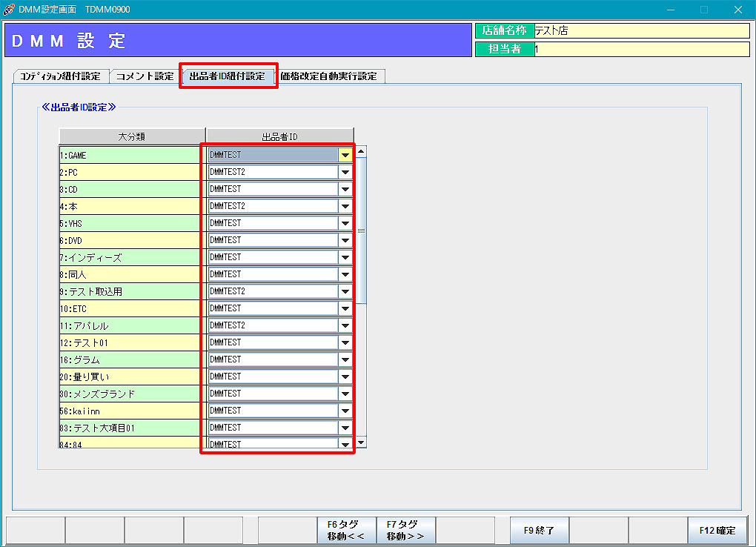Switch to the コンディション紐付設定 tab
The height and width of the screenshot is (547, 756).
pyautogui.click(x=61, y=76)
